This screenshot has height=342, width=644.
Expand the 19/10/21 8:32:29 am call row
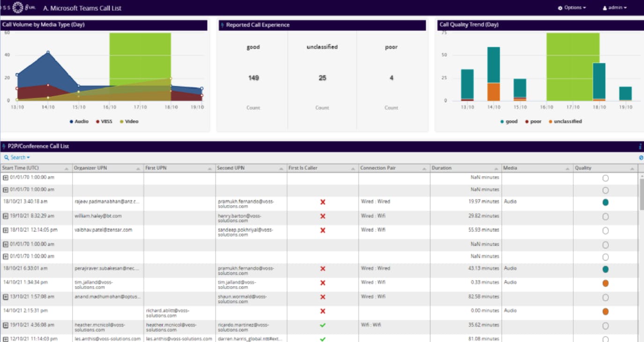point(6,216)
